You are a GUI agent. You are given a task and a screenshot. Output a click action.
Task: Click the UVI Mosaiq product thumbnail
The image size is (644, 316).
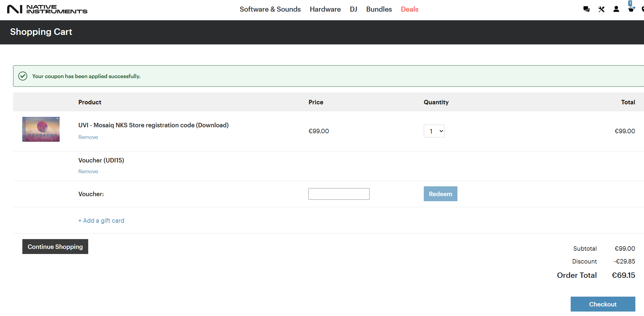41,129
